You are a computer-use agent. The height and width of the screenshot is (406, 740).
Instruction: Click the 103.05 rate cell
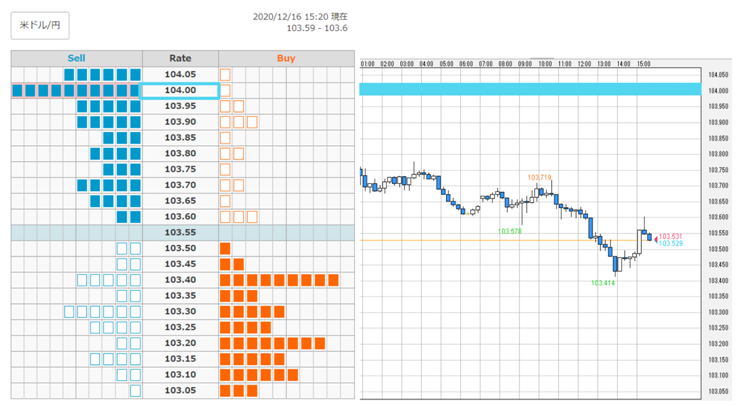tap(180, 391)
